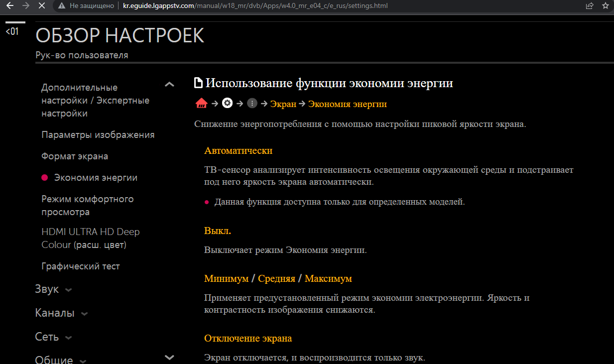Click the red home icon in breadcrumb

(x=201, y=104)
